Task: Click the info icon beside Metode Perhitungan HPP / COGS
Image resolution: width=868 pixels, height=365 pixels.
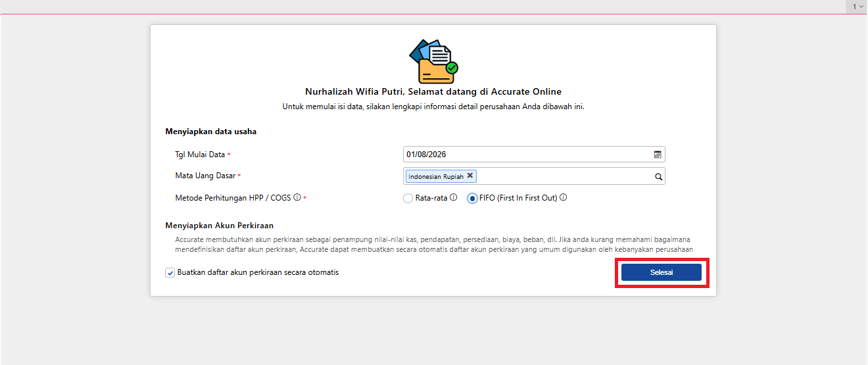Action: [x=297, y=197]
